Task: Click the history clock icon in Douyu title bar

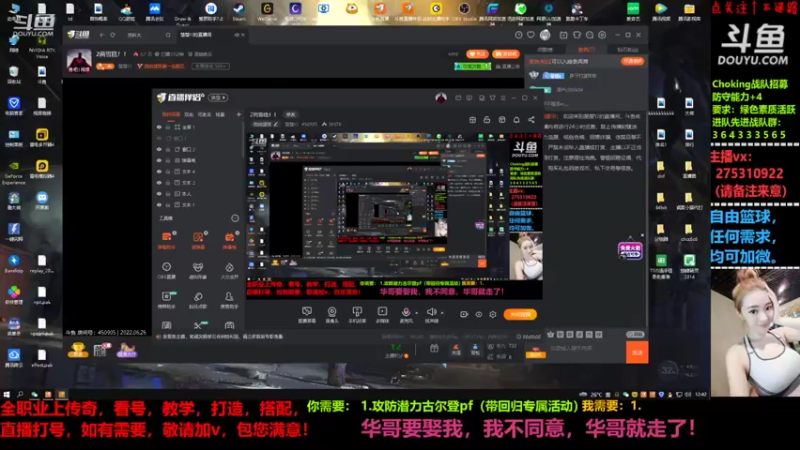Action: click(x=518, y=35)
